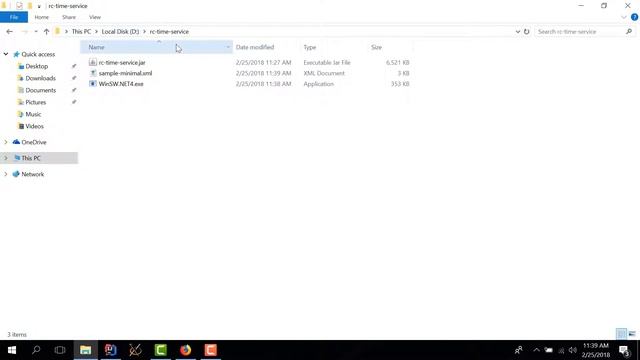Select This PC in sidebar
Viewport: 640px width, 360px height.
(x=31, y=158)
